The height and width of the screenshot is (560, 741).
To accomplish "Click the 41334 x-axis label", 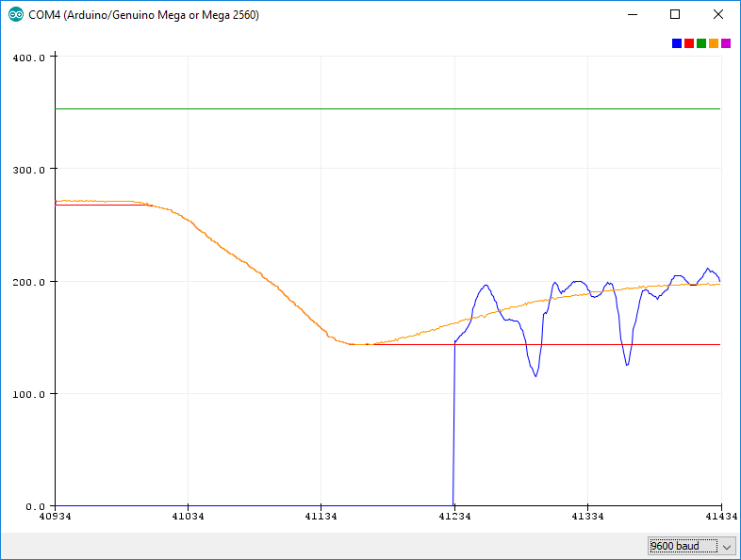I will pos(588,516).
